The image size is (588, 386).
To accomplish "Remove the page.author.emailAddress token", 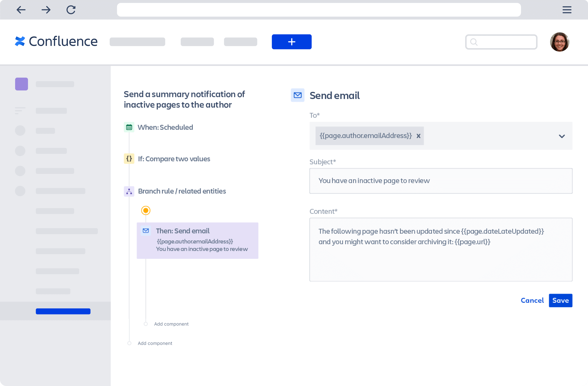I will click(x=419, y=136).
